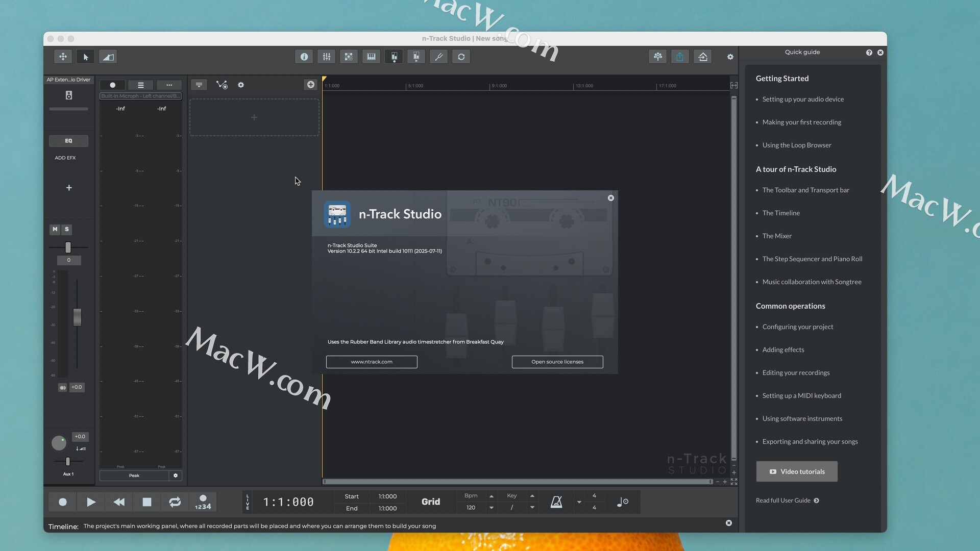Open the Peak meter mode dropdown
Screen dimensions: 980x551
[x=134, y=475]
